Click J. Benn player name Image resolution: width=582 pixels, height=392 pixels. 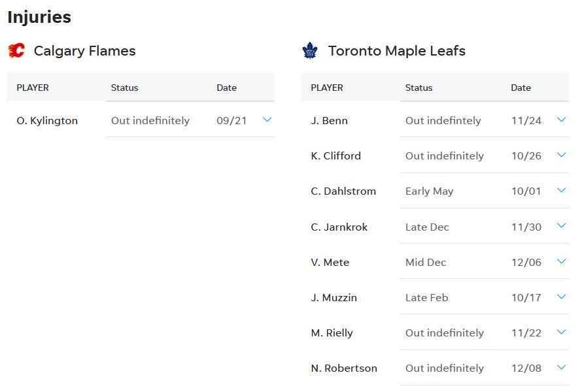pyautogui.click(x=329, y=121)
